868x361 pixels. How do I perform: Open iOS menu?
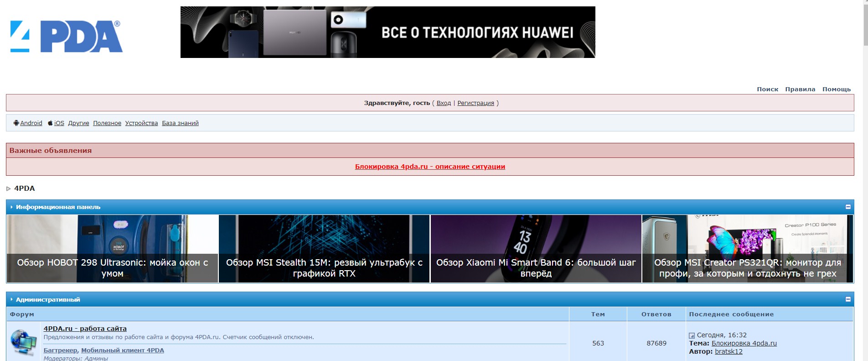59,123
